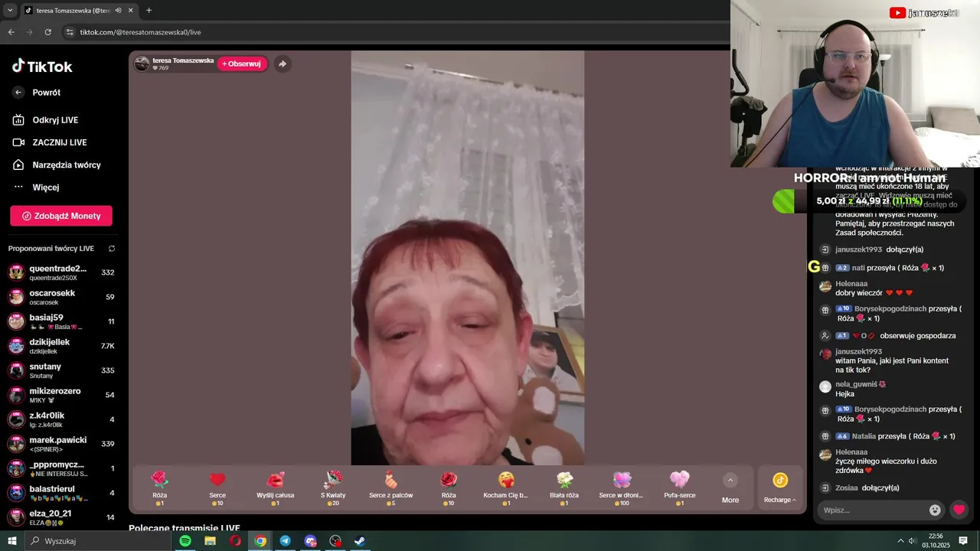
Task: Click the TikTok logo
Action: point(42,67)
